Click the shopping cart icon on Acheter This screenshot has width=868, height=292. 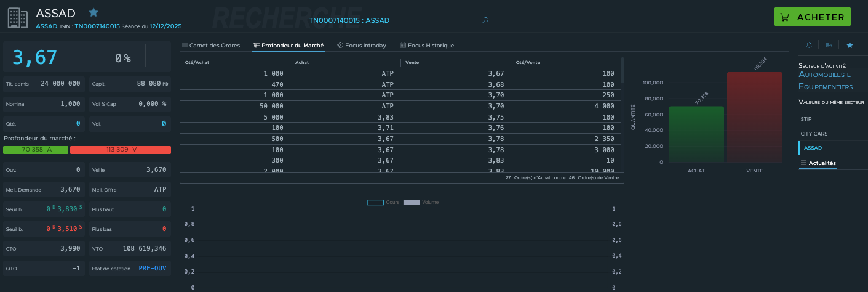coord(784,17)
